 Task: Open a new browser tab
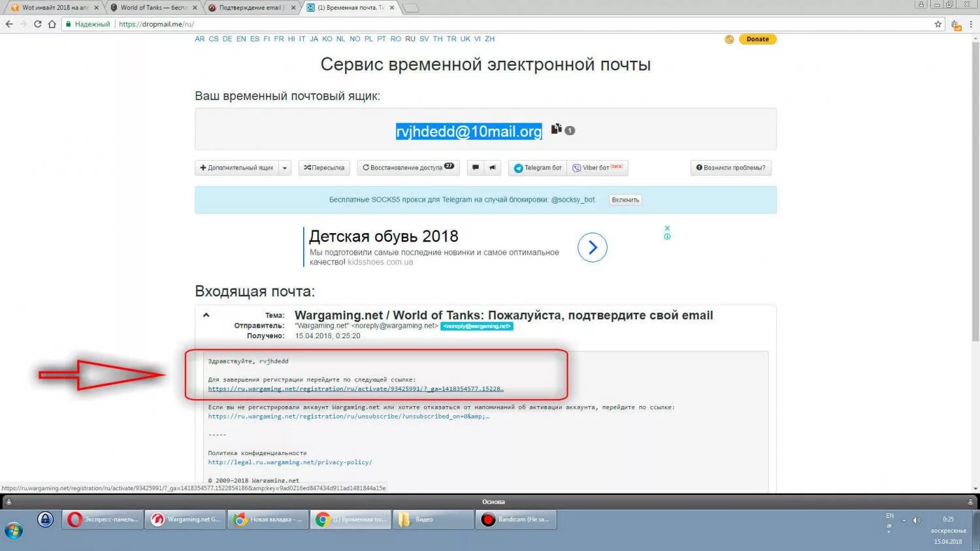pos(410,8)
